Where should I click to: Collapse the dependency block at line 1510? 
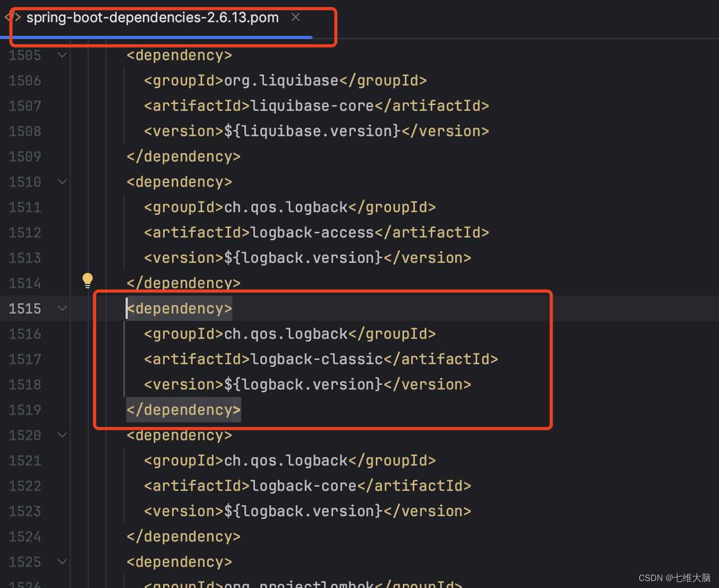(62, 182)
